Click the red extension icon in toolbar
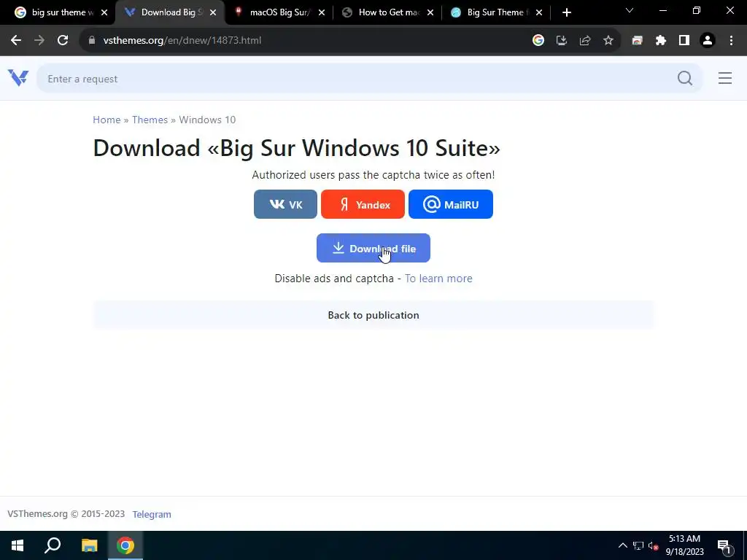This screenshot has width=747, height=560. click(637, 41)
